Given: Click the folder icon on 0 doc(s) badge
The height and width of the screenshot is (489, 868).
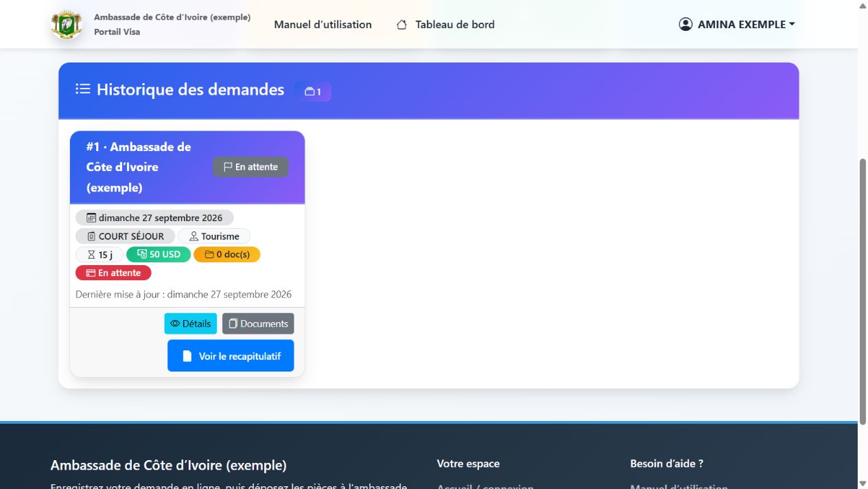Looking at the screenshot, I should (x=209, y=255).
